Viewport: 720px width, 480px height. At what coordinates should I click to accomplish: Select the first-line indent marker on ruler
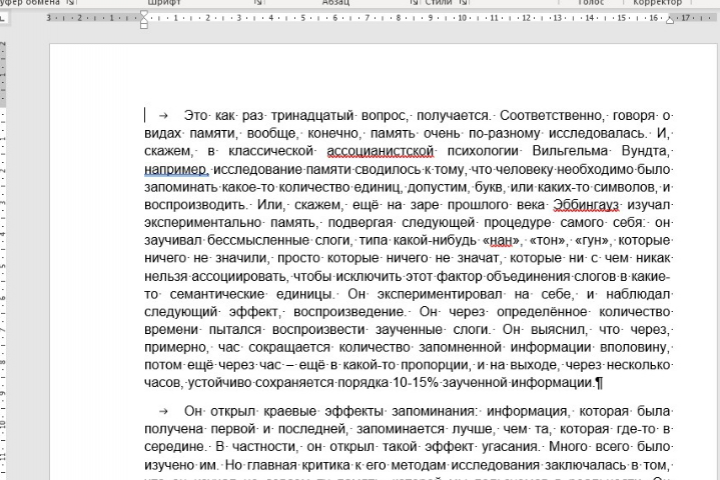pyautogui.click(x=144, y=15)
